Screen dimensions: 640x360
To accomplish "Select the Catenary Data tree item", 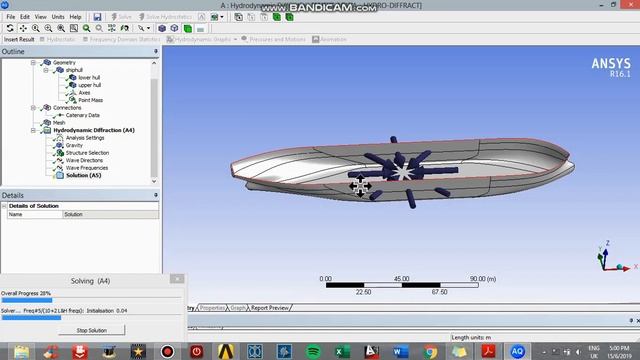I will tap(82, 115).
